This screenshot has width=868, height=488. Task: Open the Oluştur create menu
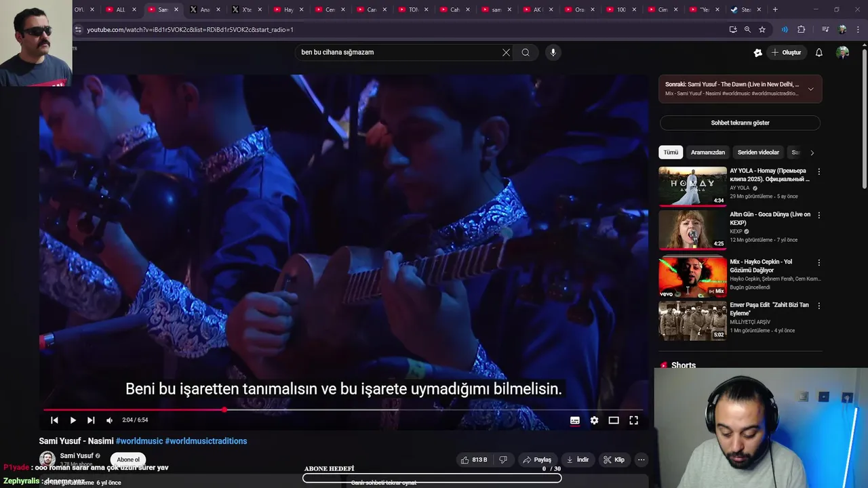(786, 52)
